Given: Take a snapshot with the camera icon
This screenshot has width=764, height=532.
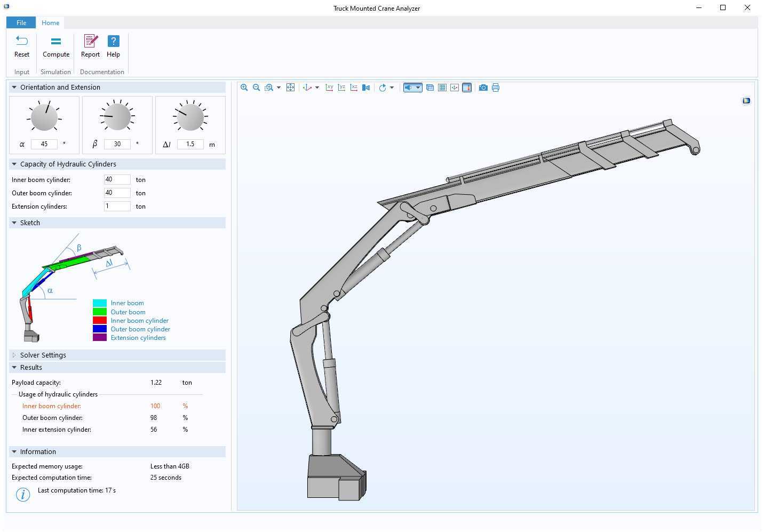Looking at the screenshot, I should point(483,88).
